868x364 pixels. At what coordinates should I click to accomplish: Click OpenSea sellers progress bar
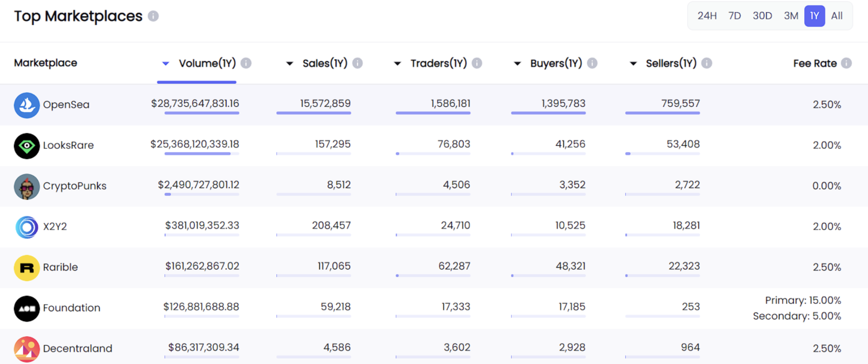[x=662, y=113]
